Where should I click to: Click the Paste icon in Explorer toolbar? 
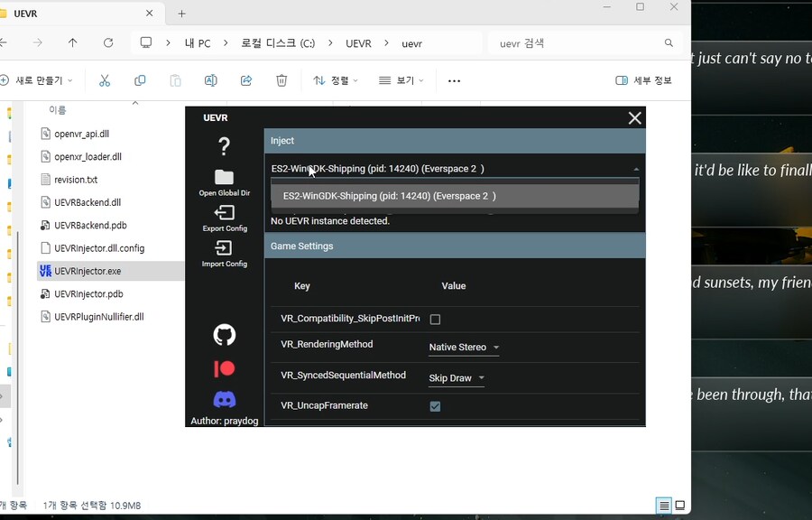click(x=176, y=80)
